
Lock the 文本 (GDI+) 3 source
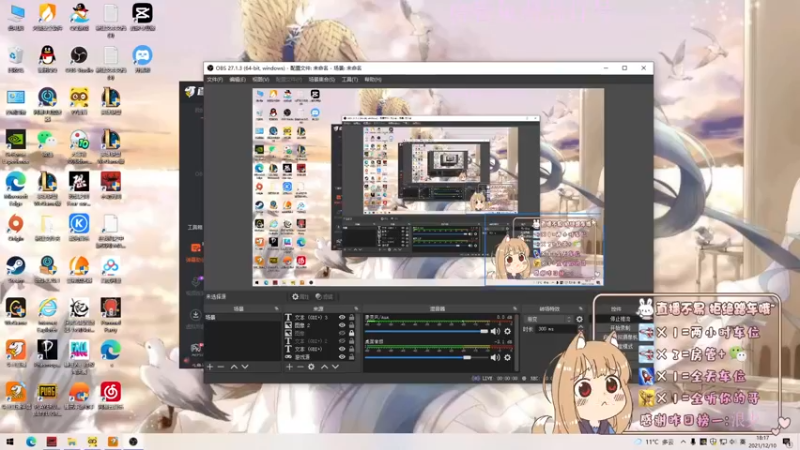tap(352, 317)
